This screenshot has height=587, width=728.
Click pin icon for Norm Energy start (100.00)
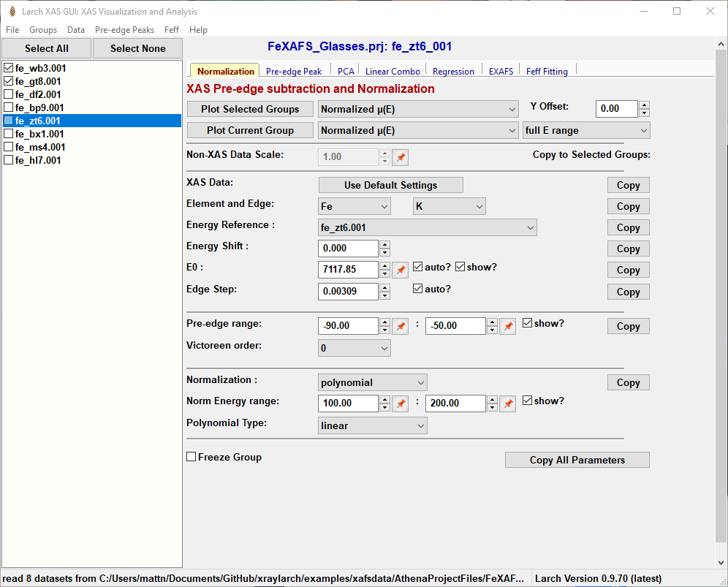point(401,404)
